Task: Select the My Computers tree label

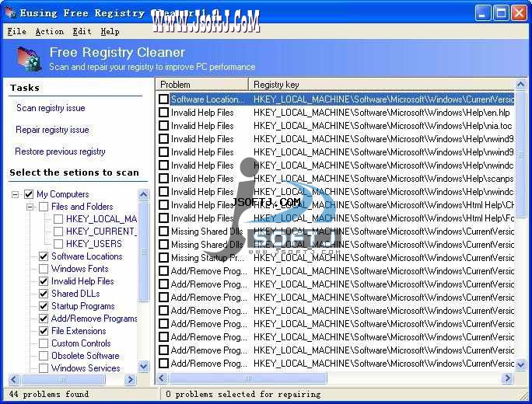Action: coord(63,194)
